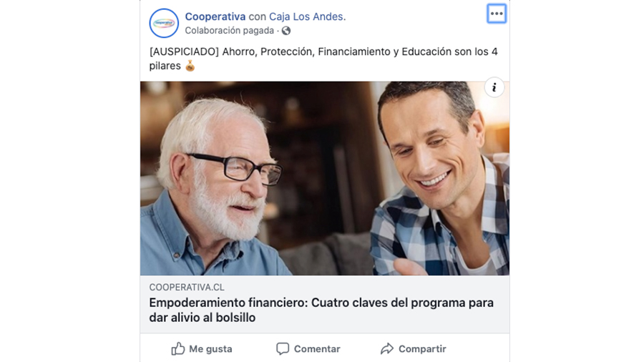Screen dimensions: 644x362
Task: Click the COOPERATIVA.CL domain label
Action: point(187,288)
